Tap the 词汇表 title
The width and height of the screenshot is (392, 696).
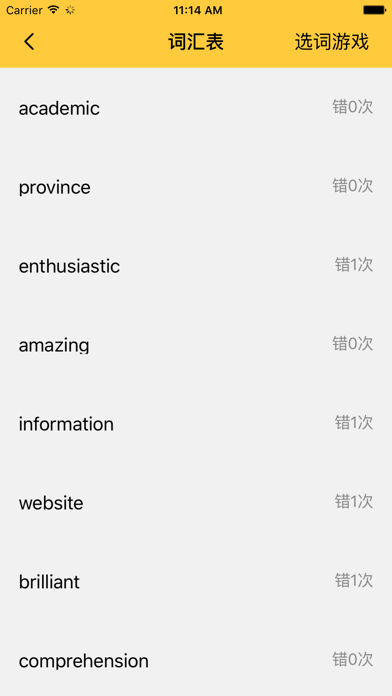point(196,42)
